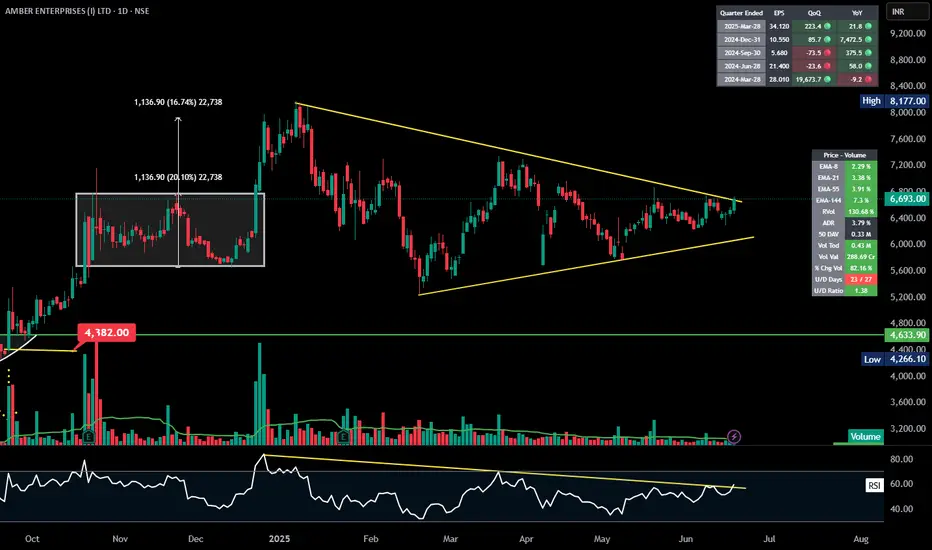Screen dimensions: 932x550
Task: Click the May label on the time axis
Action: pos(602,539)
